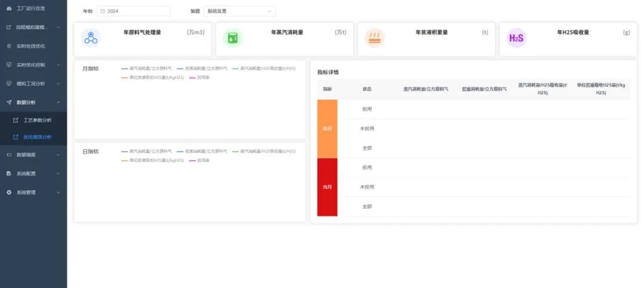Click 全部 row under 当日

pos(487,148)
